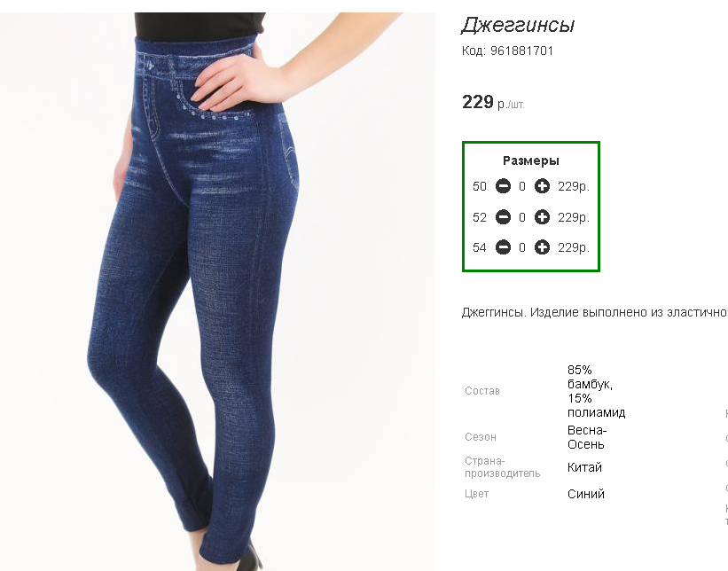Click the quantity value for size 50

[522, 186]
